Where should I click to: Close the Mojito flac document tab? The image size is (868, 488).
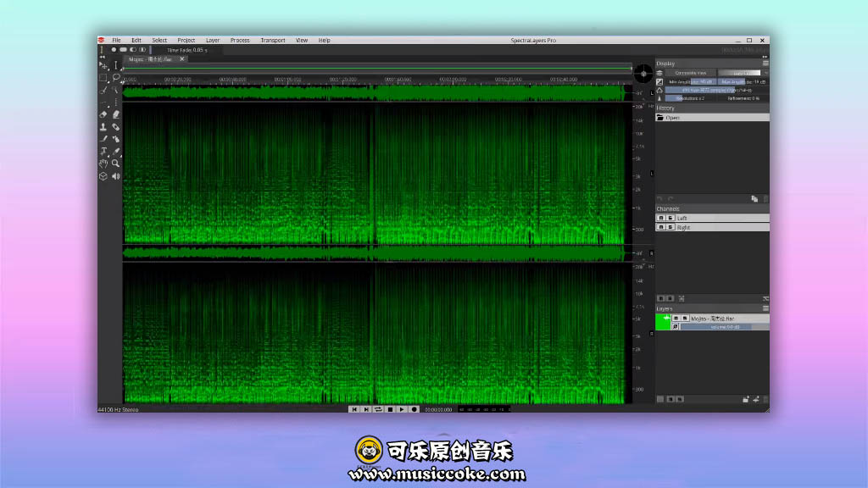(x=182, y=59)
